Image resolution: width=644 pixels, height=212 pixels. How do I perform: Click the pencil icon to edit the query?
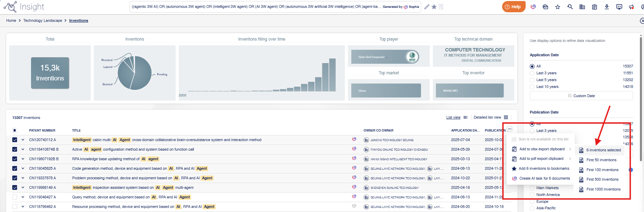click(x=427, y=7)
